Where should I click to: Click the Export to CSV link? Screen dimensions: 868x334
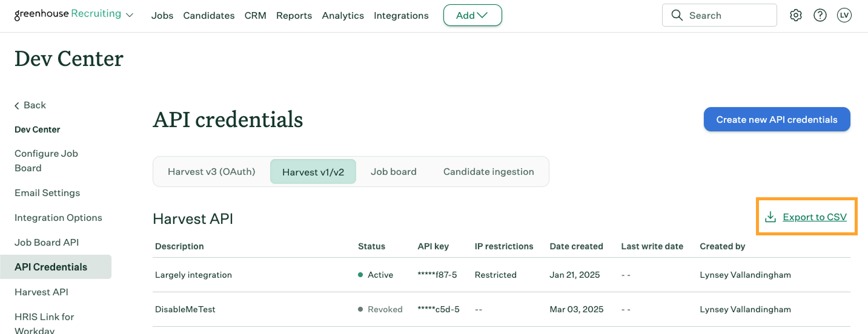[815, 217]
